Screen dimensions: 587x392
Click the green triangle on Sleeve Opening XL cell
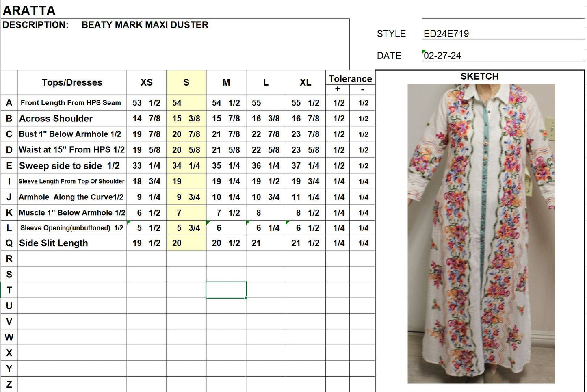click(x=287, y=223)
